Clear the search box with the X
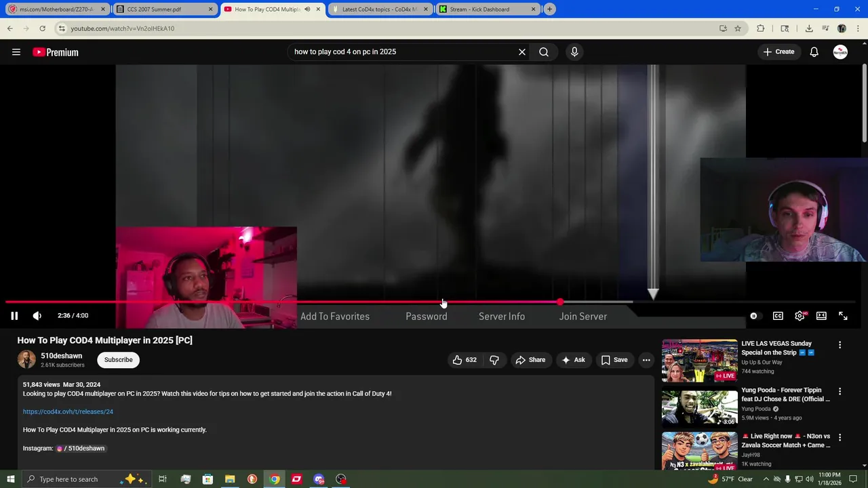The height and width of the screenshot is (488, 868). click(x=522, y=52)
